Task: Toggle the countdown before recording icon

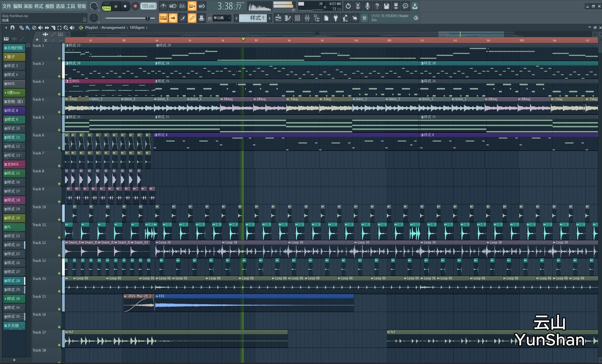Action: tap(182, 6)
